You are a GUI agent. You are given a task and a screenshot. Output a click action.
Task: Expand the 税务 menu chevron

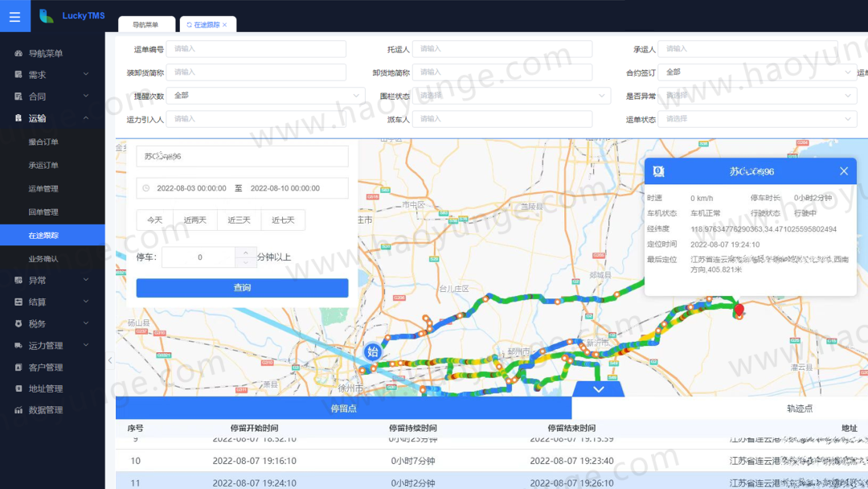pyautogui.click(x=86, y=323)
